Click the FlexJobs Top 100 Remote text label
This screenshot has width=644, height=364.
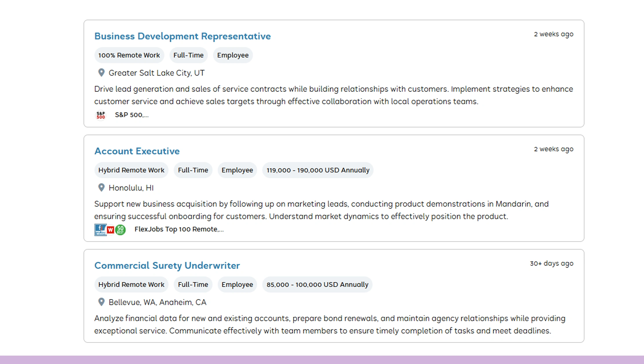179,229
